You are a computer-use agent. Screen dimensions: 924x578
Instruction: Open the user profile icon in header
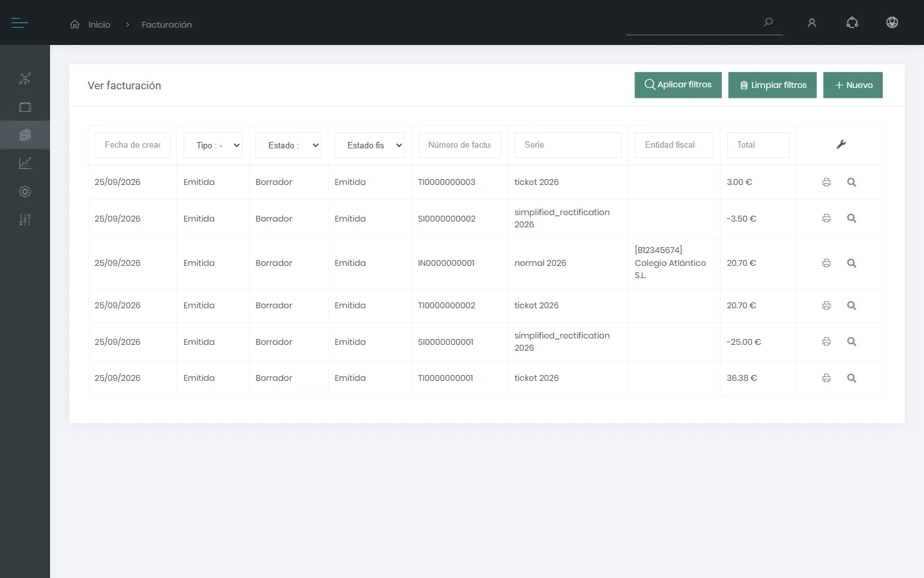coord(812,23)
